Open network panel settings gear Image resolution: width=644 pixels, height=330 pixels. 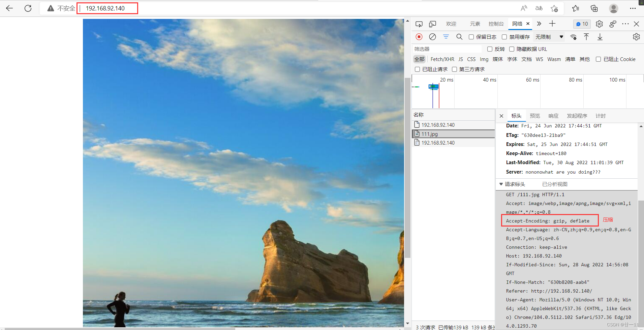(x=636, y=37)
